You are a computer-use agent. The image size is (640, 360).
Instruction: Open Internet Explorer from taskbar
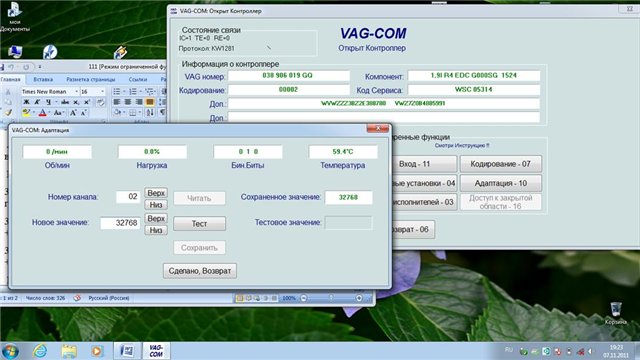tap(40, 351)
